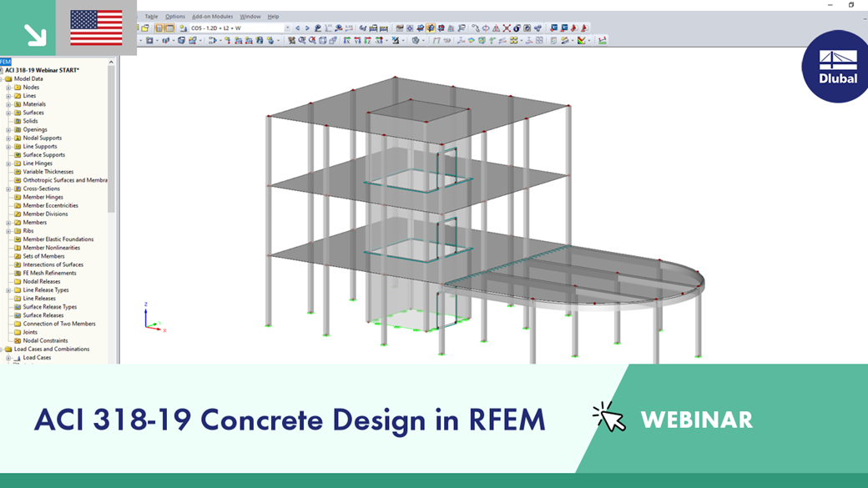
Task: Click the rainbow color scale icon
Action: point(581,40)
